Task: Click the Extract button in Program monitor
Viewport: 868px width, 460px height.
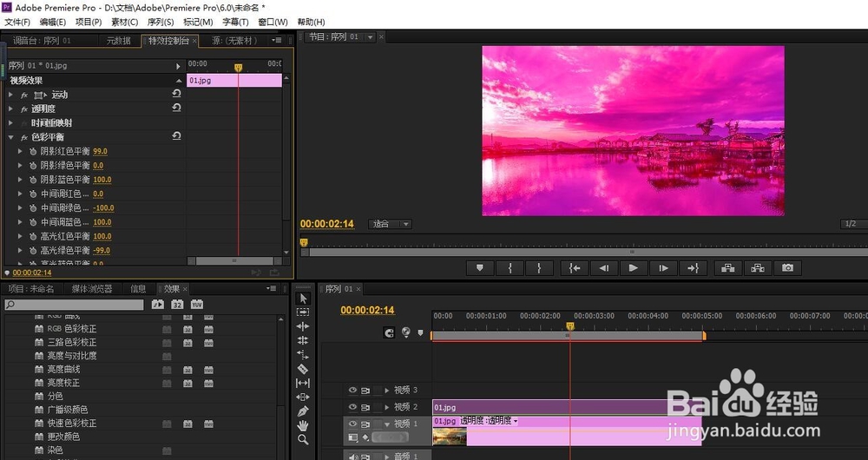Action: (x=758, y=268)
